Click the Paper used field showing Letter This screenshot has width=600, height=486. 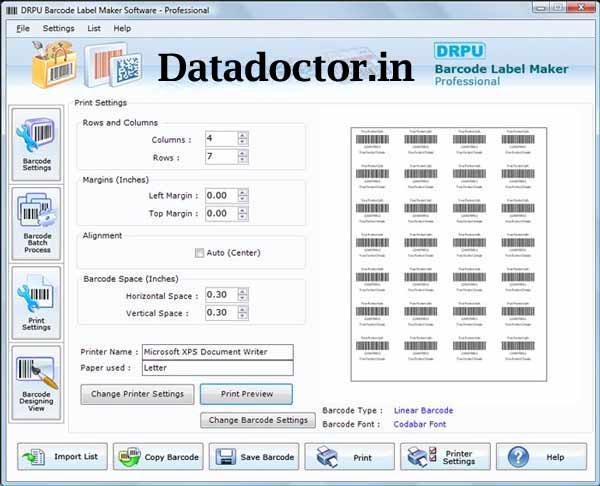click(218, 368)
